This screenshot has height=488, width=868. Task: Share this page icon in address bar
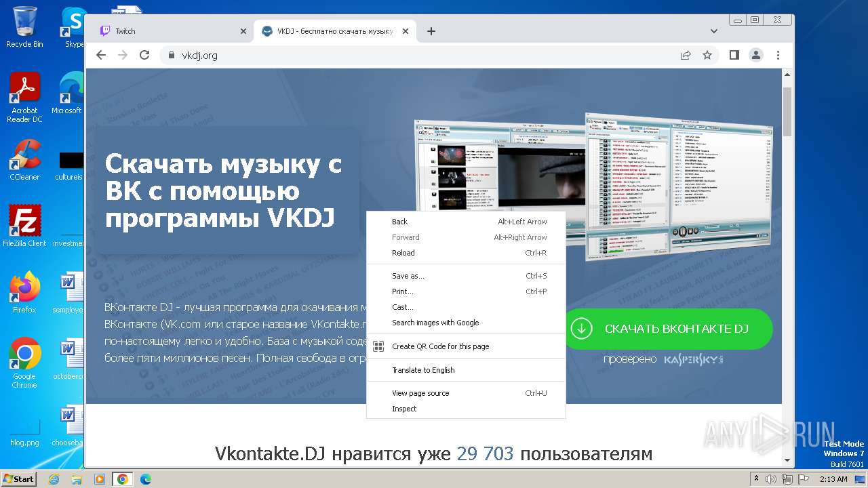click(686, 56)
